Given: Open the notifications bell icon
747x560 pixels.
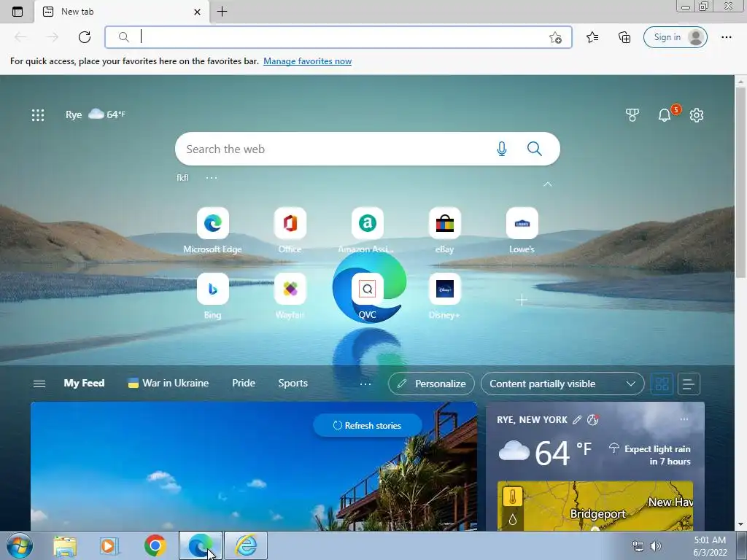Looking at the screenshot, I should pyautogui.click(x=664, y=114).
